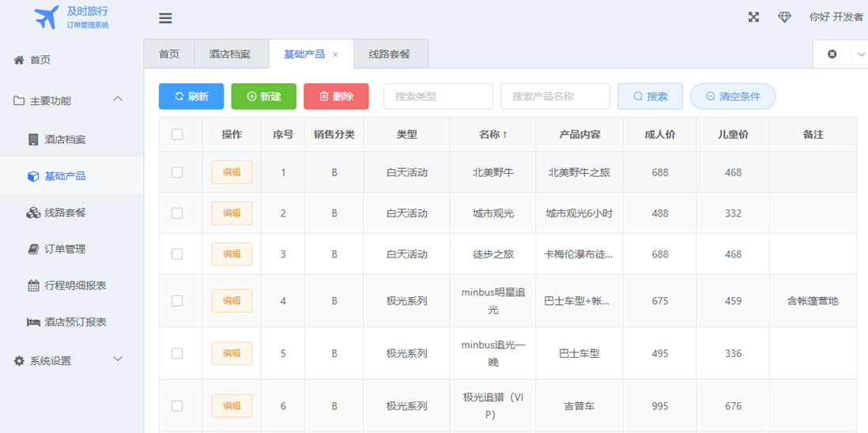Collapse the 主要功能 menu chevron

coord(117,99)
